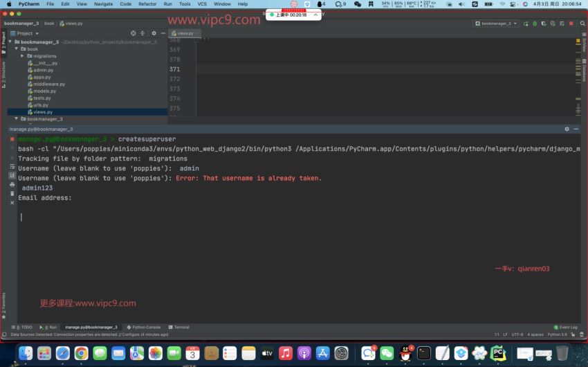Switch to the Python Console tab

tap(144, 327)
